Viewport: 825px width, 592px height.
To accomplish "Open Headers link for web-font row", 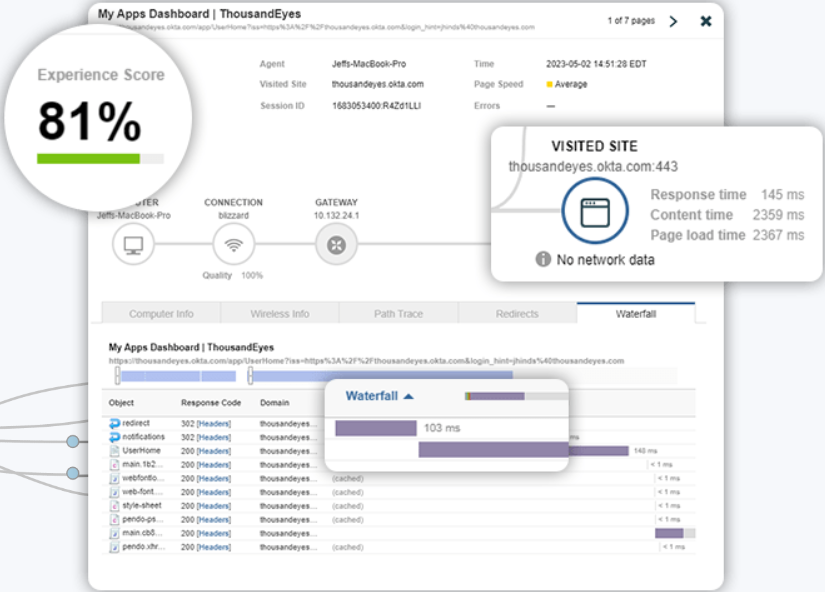I will click(214, 492).
